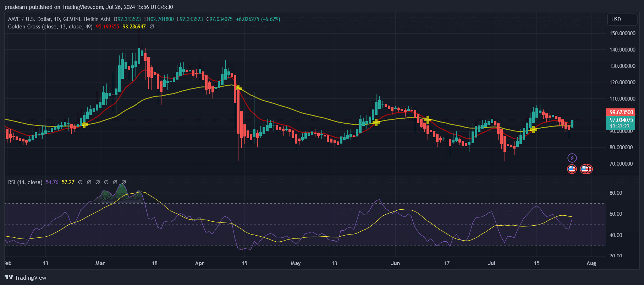The height and width of the screenshot is (285, 644).
Task: Click the +6.026275 (+6.62%) change text
Action: pos(258,19)
